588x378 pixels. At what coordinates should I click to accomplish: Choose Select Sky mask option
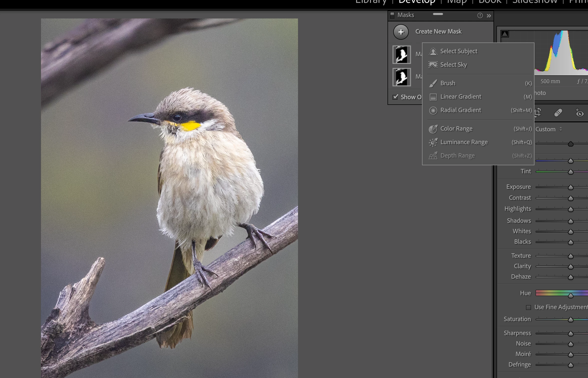pos(453,65)
